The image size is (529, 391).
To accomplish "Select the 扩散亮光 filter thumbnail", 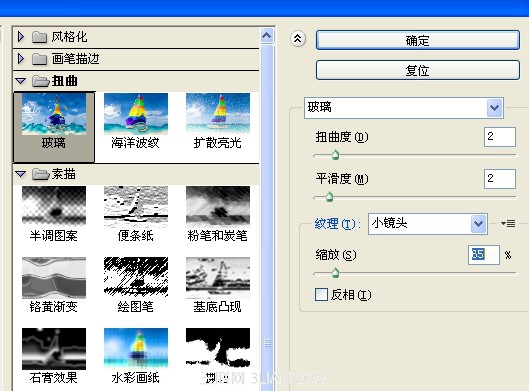I will pyautogui.click(x=218, y=114).
